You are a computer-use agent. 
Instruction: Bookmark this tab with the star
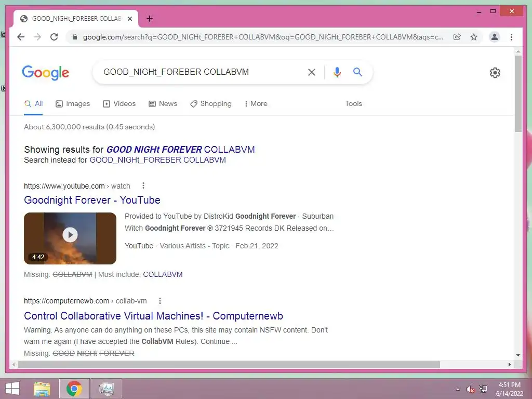[474, 37]
